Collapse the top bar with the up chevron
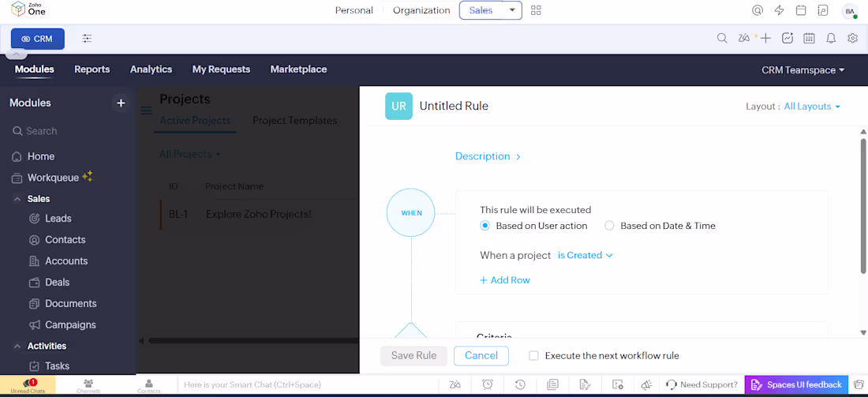Image resolution: width=868 pixels, height=397 pixels. (x=16, y=54)
